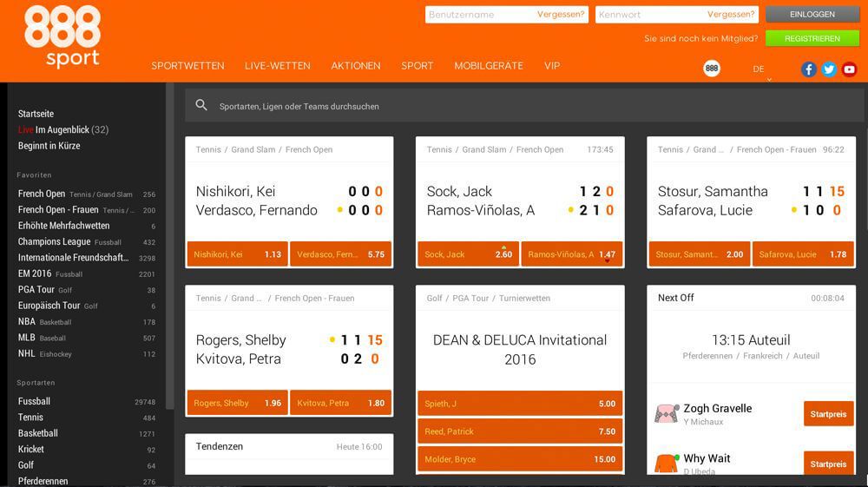The width and height of the screenshot is (868, 487).
Task: Open Pferderennen in Sportarten list
Action: pyautogui.click(x=86, y=481)
